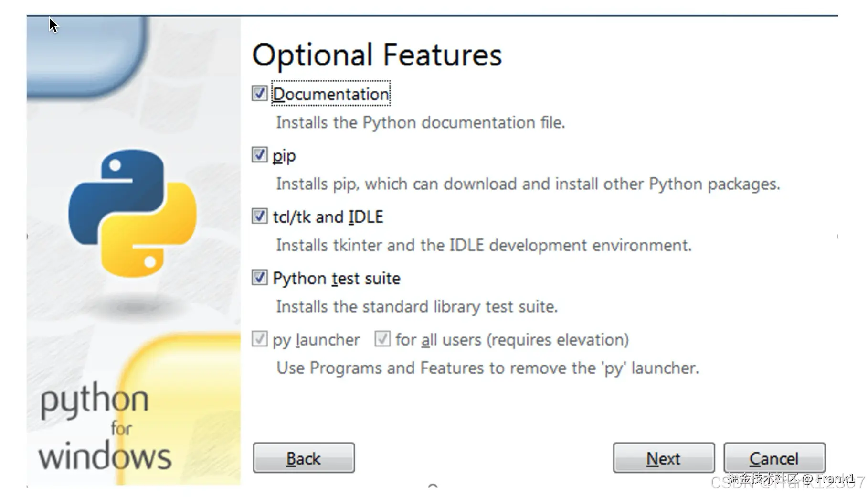Toggle the tcl/tk and IDLE checkbox

tap(259, 217)
